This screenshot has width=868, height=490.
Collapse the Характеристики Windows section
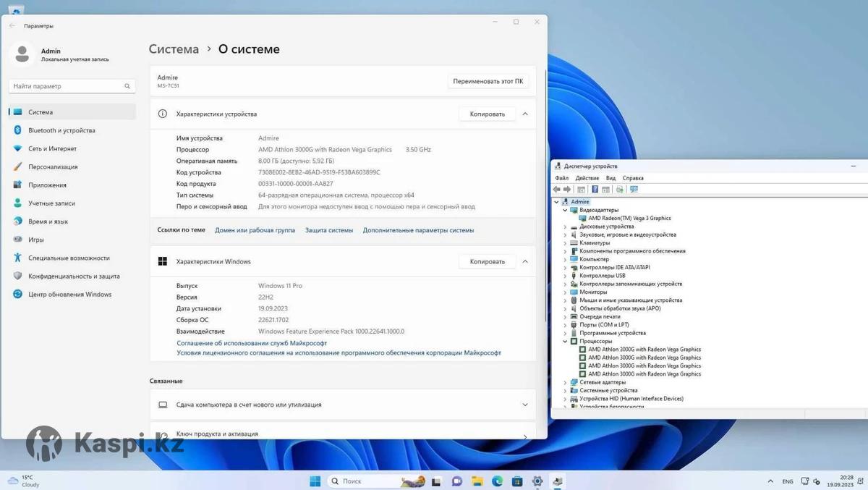click(525, 261)
